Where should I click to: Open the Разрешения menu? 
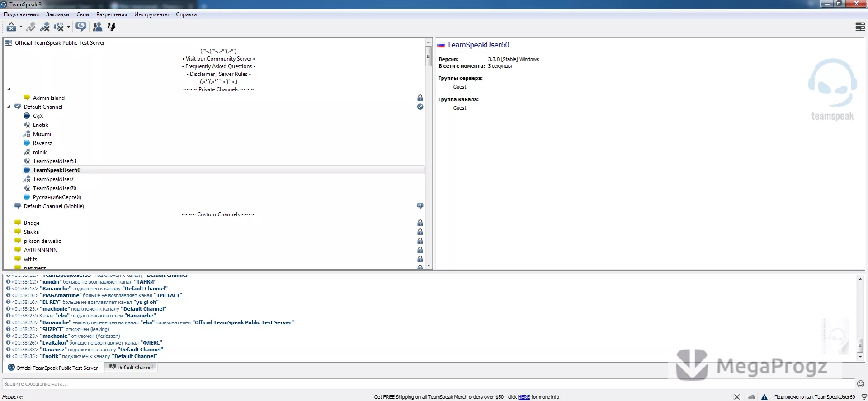pos(112,14)
